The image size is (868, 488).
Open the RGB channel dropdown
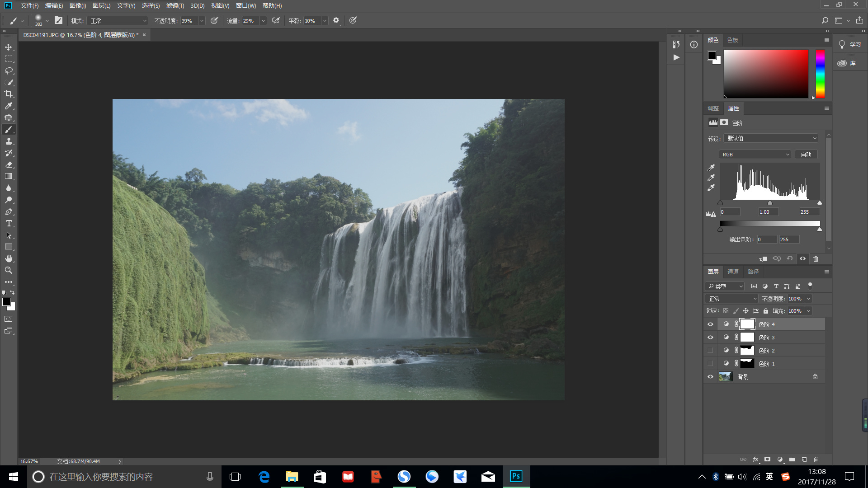[755, 155]
